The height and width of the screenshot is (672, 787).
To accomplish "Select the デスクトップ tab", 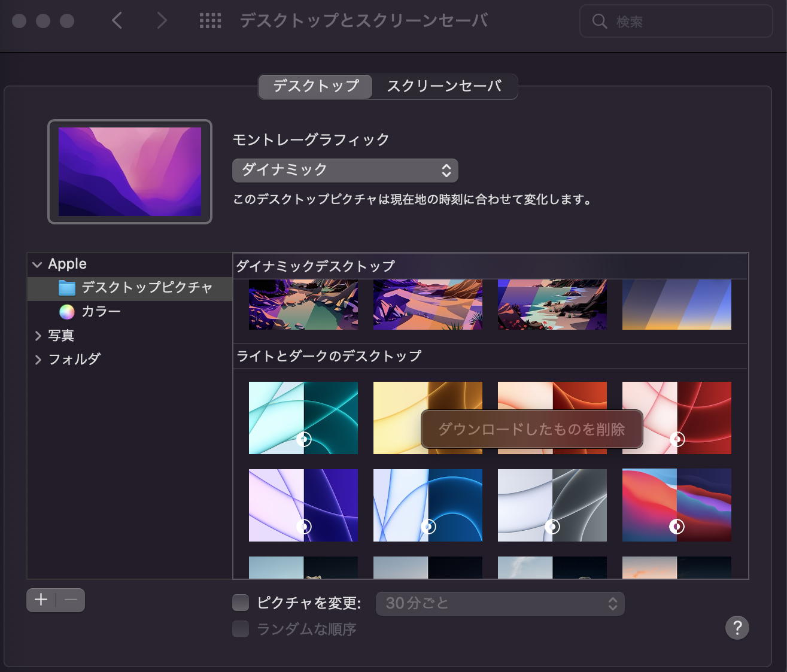I will click(x=316, y=86).
